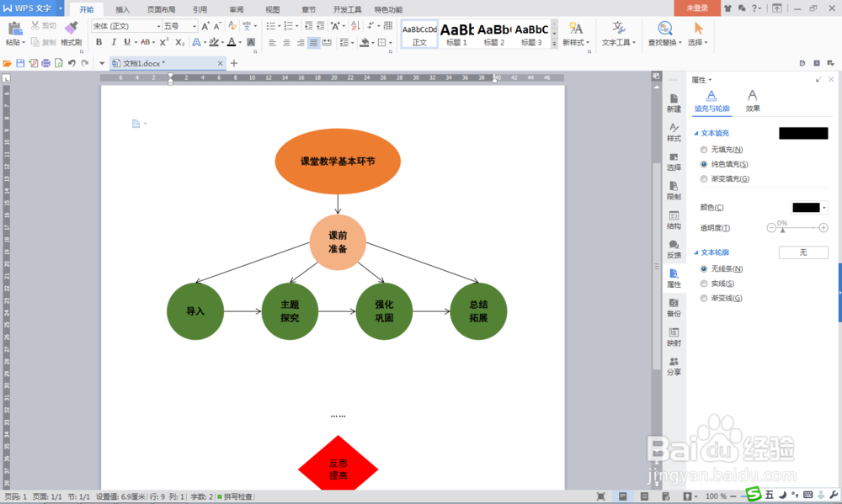Open the font color dropdown arrow
Image resolution: width=842 pixels, height=504 pixels.
pyautogui.click(x=240, y=42)
